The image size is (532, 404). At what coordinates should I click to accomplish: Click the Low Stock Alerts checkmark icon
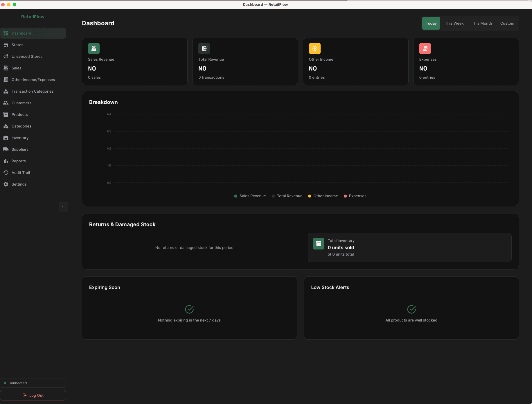411,309
